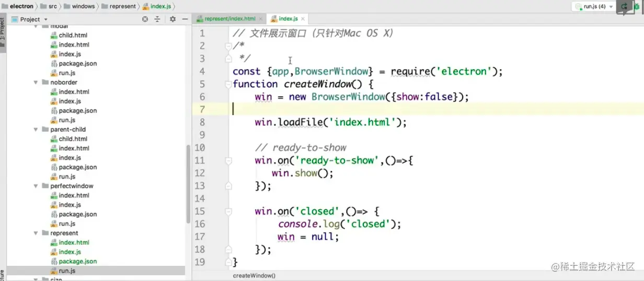Screen dimensions: 644x281
Task: Select run.js under parent-child folder
Action: point(67,177)
